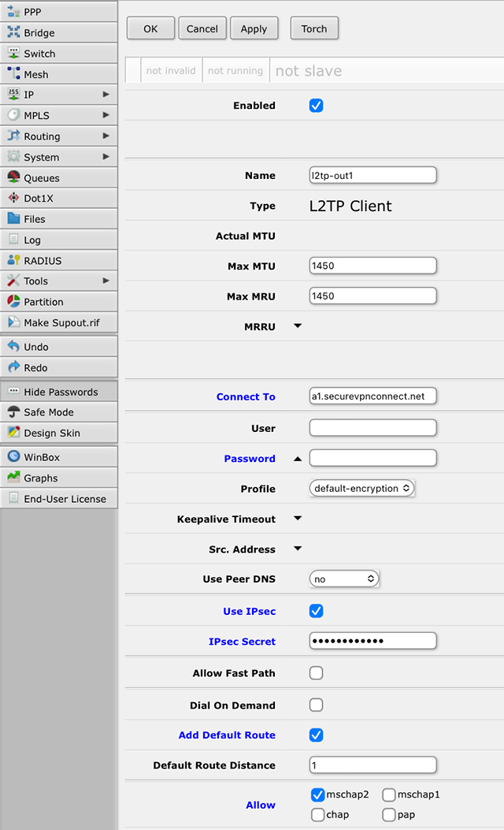Click the IPsec Secret label link
Viewport: 504px width, 830px height.
coord(243,641)
